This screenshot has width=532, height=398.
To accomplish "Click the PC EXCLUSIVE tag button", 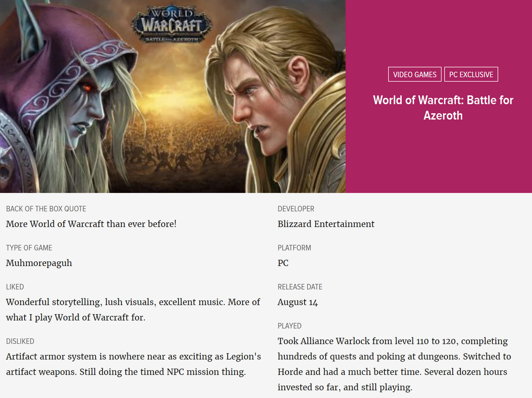I will [x=471, y=74].
